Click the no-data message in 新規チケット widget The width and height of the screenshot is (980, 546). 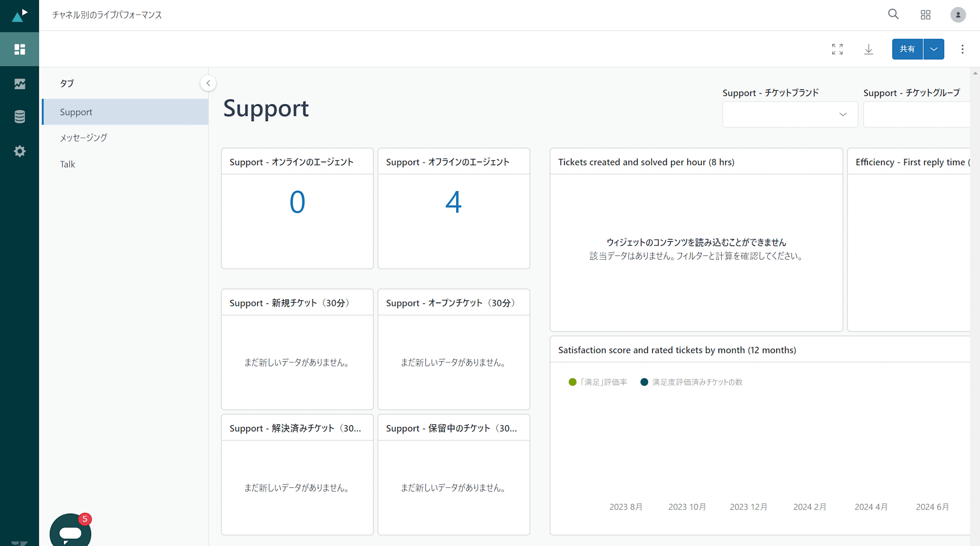[x=297, y=362]
